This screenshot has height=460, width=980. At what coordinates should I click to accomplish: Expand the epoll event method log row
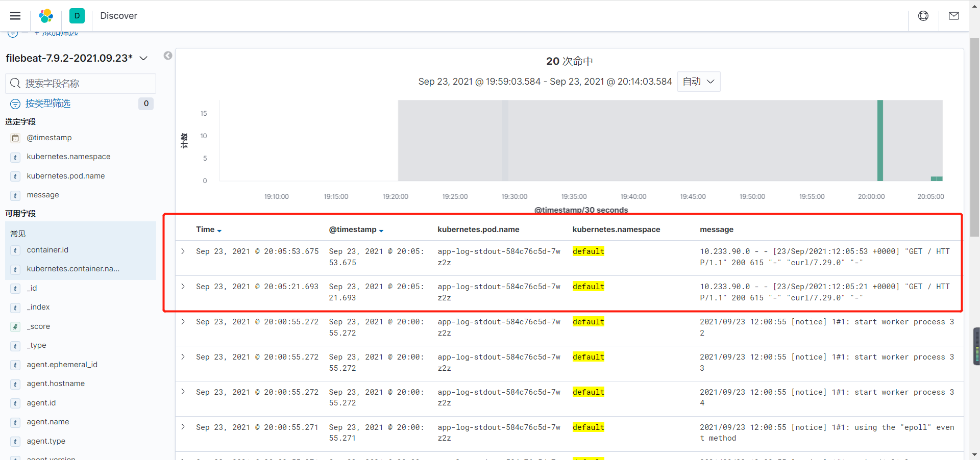coord(183,427)
